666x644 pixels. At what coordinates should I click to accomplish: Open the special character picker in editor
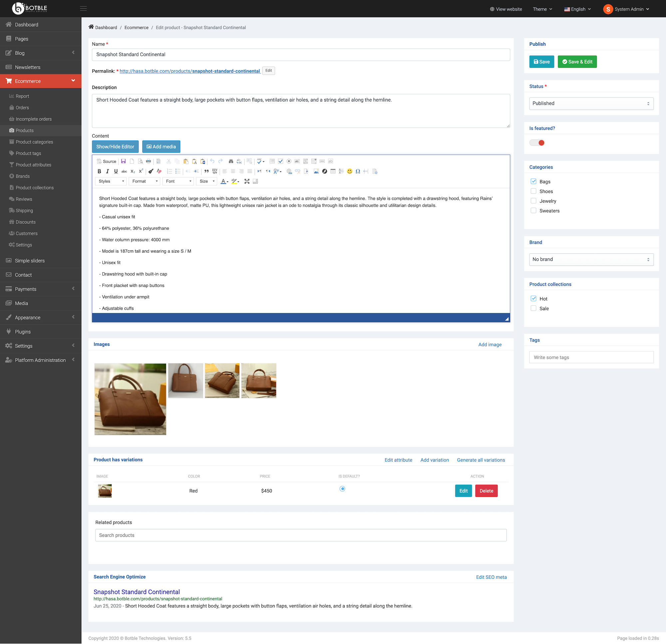click(x=358, y=171)
